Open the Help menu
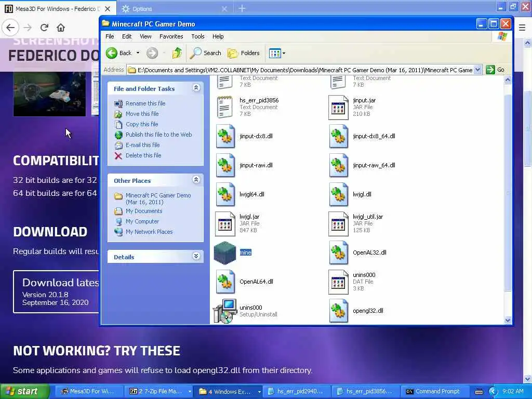 click(x=218, y=36)
